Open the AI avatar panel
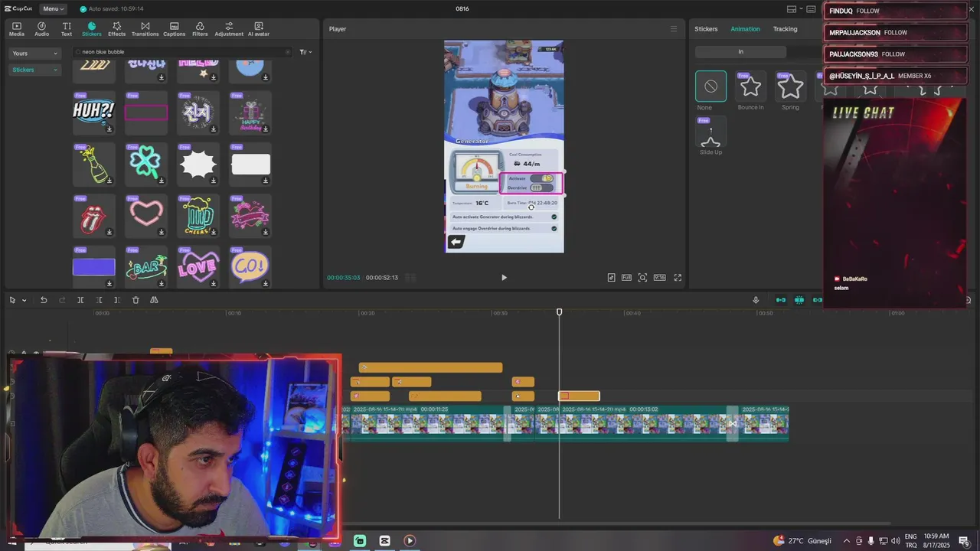The image size is (980, 551). [x=258, y=29]
